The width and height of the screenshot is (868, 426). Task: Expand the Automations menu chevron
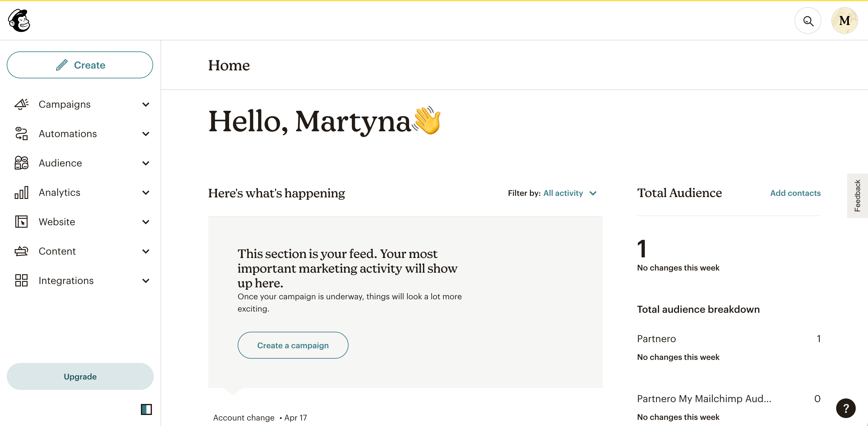tap(146, 134)
